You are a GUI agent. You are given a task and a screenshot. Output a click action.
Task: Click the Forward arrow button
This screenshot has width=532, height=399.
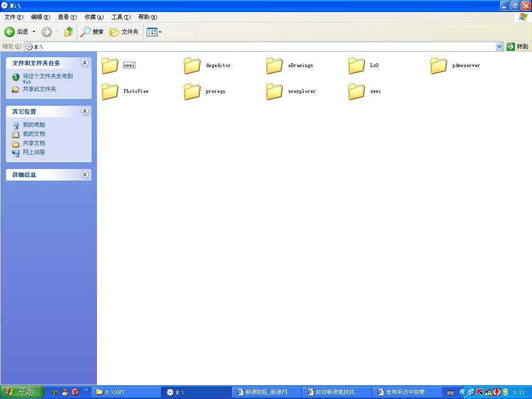click(x=47, y=32)
